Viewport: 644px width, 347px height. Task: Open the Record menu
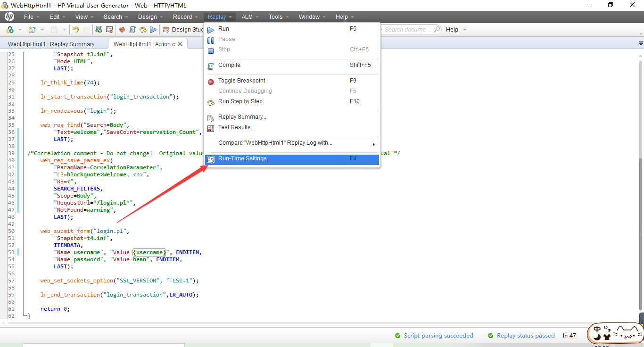pos(185,17)
